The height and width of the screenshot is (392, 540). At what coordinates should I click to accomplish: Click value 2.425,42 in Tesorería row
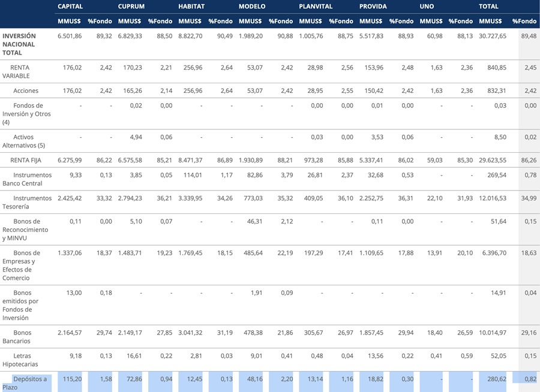pyautogui.click(x=70, y=198)
